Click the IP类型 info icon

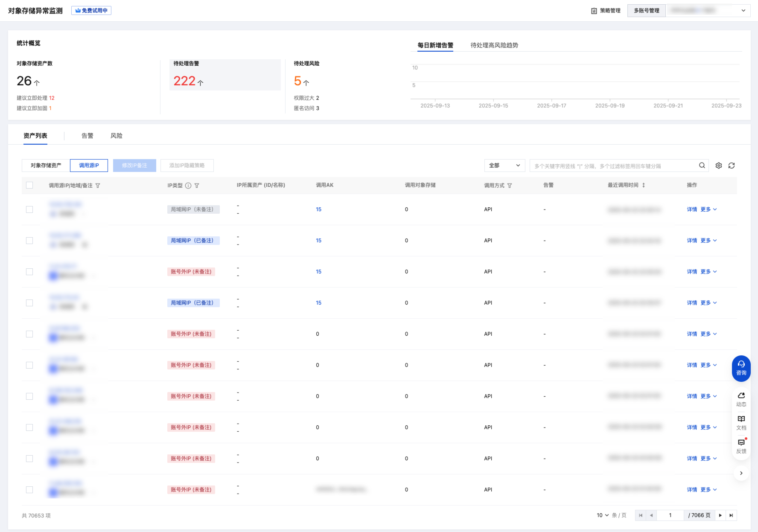(188, 186)
